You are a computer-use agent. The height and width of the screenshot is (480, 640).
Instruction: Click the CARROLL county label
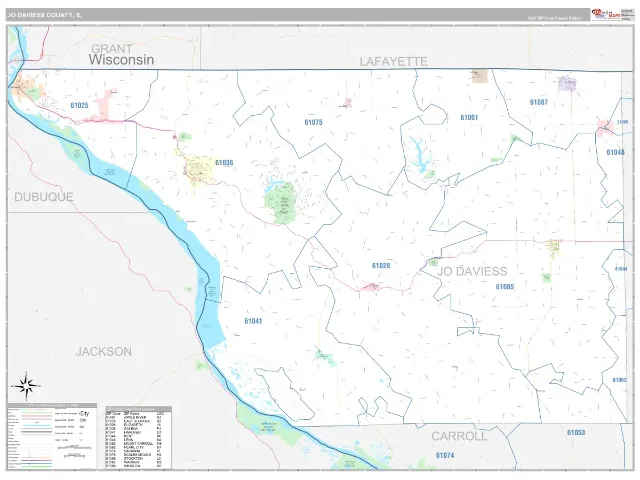coord(459,436)
